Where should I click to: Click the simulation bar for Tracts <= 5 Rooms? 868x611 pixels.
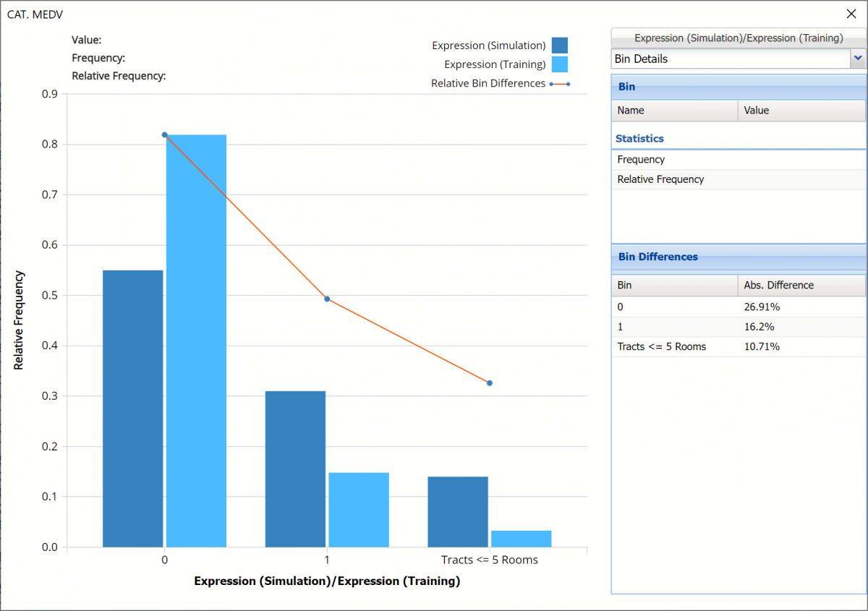pos(458,512)
